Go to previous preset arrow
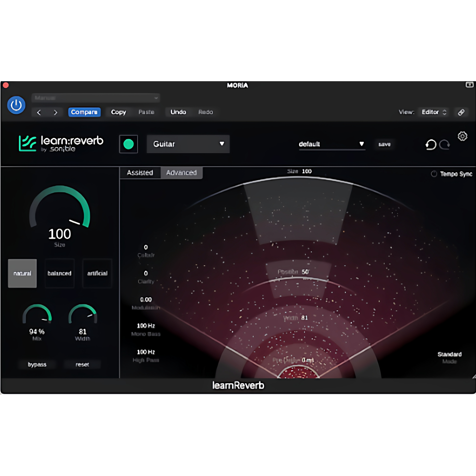 [x=39, y=113]
